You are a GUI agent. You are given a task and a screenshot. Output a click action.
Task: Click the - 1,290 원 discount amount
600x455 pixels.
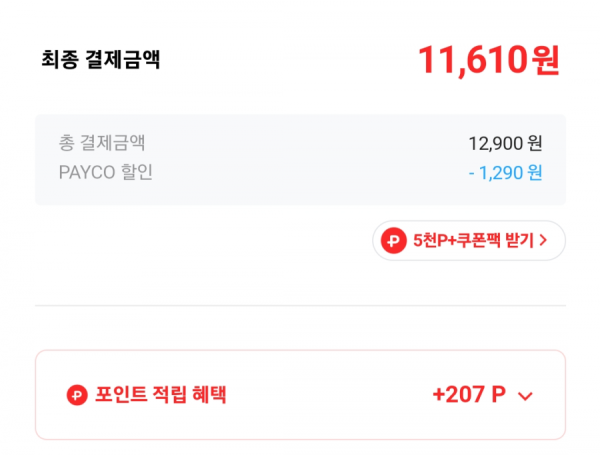505,173
